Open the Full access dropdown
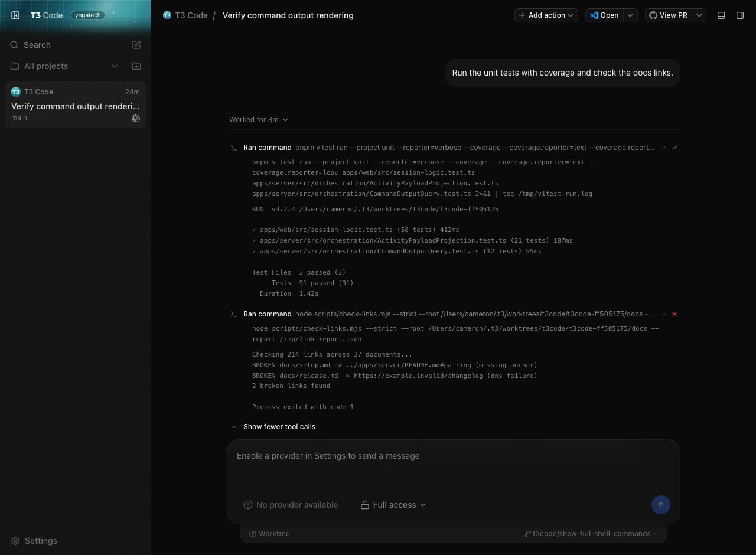This screenshot has height=555, width=756. click(393, 505)
